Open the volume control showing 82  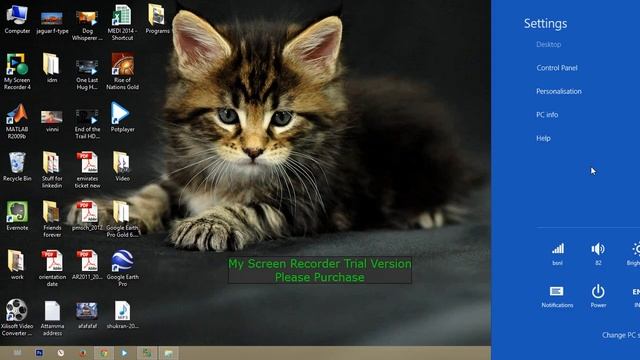tap(598, 254)
